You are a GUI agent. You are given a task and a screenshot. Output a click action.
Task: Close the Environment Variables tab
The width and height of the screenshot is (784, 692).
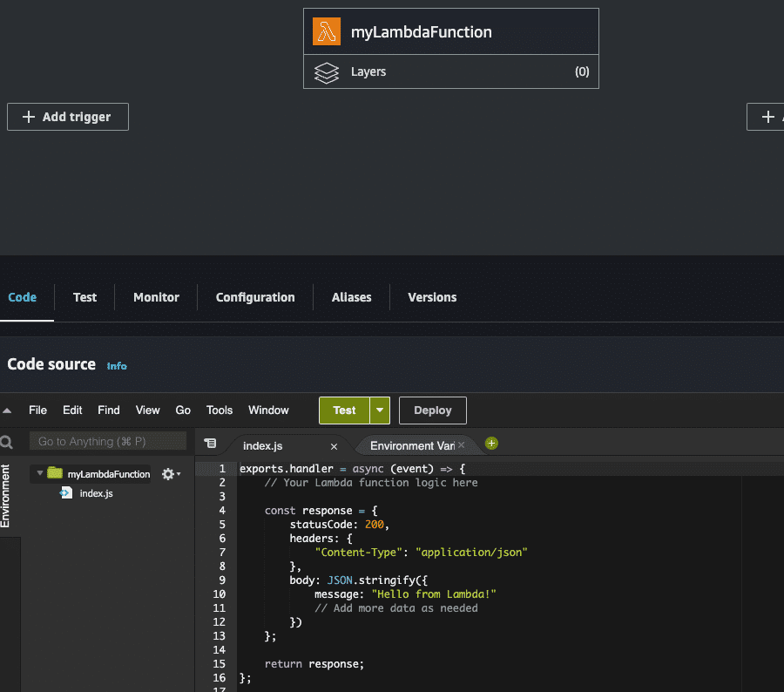pyautogui.click(x=461, y=444)
